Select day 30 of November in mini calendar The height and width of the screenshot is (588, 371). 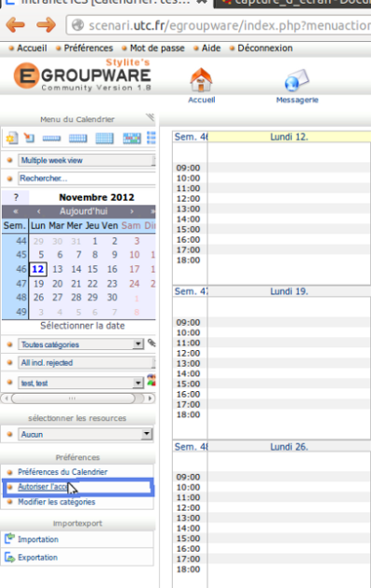(x=112, y=298)
